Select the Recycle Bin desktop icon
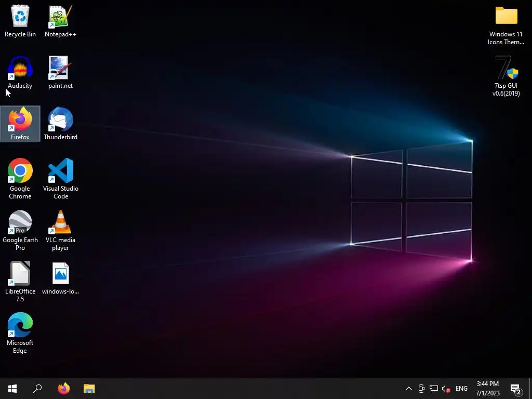The width and height of the screenshot is (532, 399). tap(20, 21)
